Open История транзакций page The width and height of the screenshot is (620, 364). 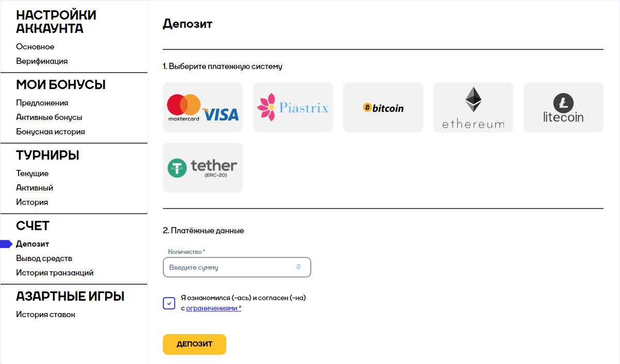tap(55, 273)
